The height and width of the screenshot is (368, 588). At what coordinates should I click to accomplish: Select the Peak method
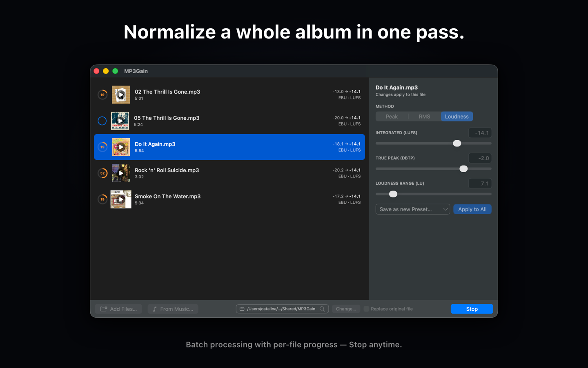click(392, 117)
